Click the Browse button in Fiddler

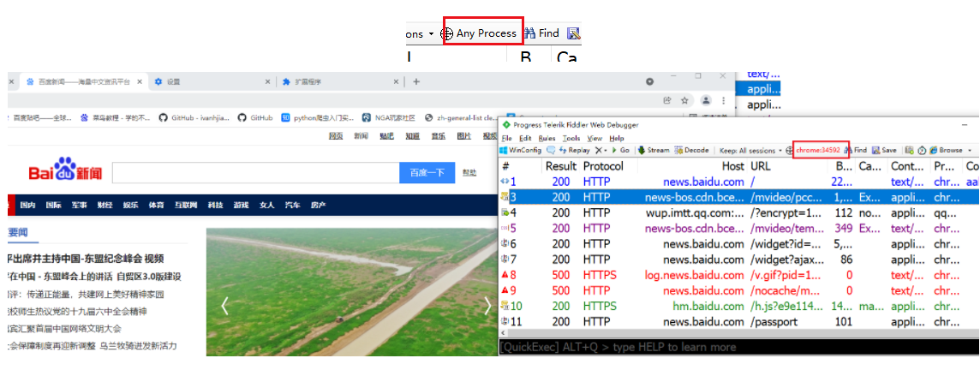[947, 151]
